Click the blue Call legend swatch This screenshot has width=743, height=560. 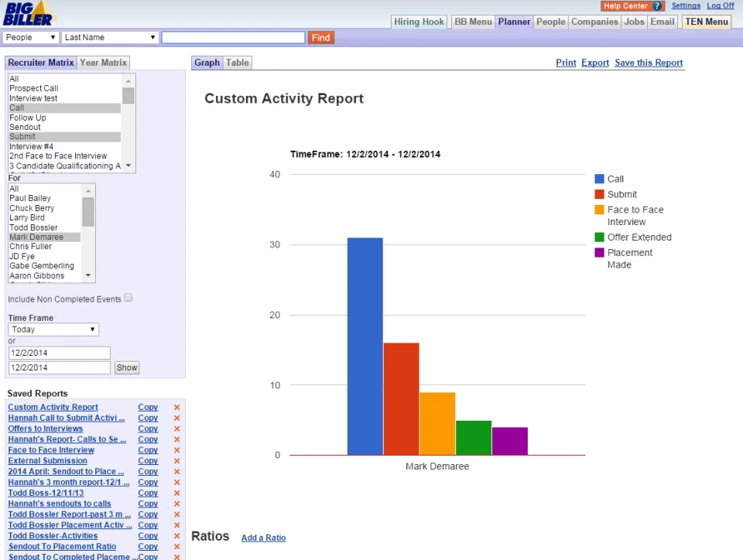point(599,179)
